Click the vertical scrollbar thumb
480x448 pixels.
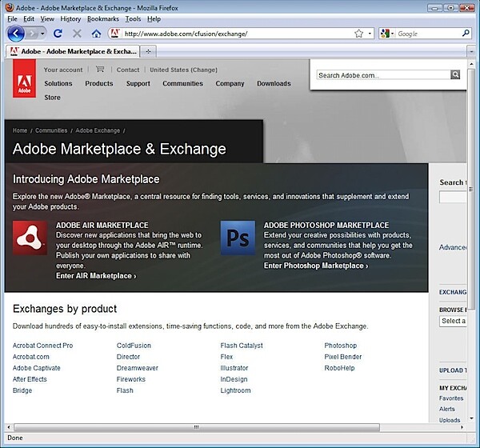point(471,189)
